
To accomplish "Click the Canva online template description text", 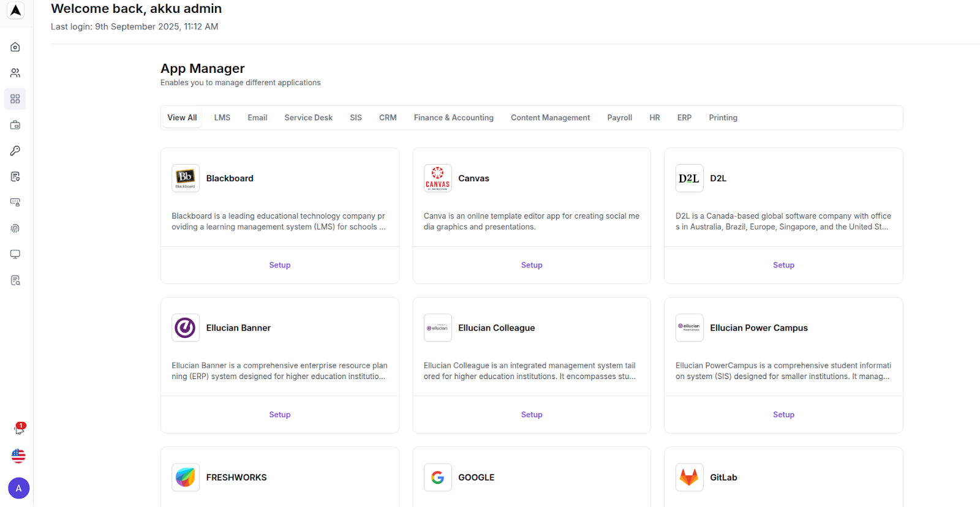I will point(532,221).
